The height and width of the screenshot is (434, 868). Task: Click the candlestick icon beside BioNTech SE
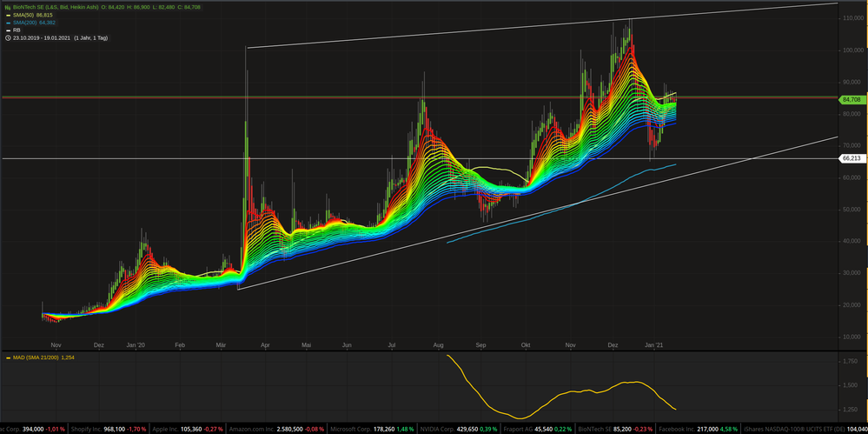pos(7,6)
